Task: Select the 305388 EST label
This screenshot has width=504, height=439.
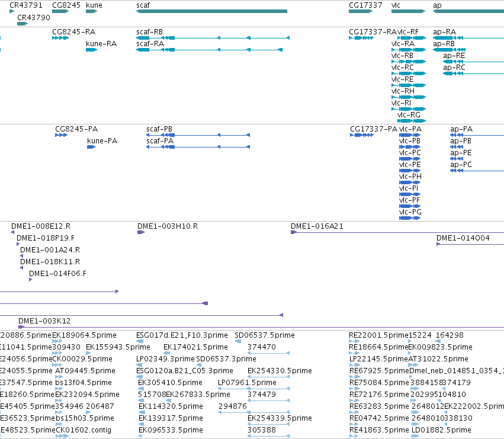Action: click(262, 430)
